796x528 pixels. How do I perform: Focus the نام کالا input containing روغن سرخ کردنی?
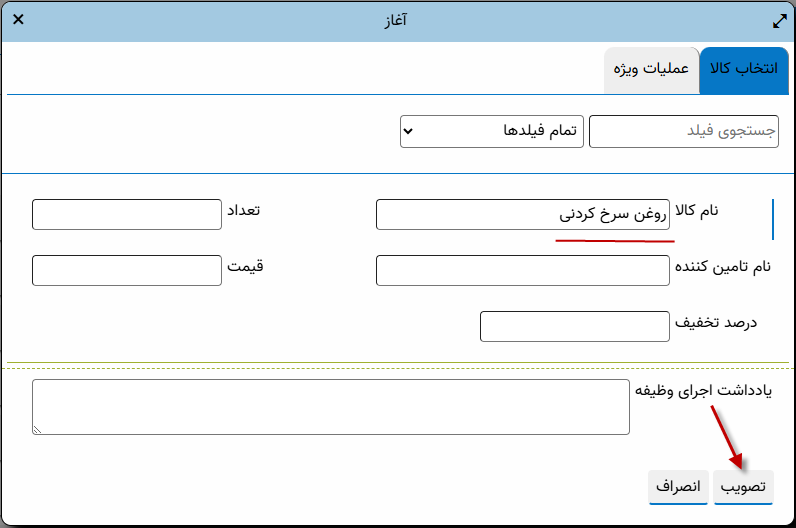522,214
